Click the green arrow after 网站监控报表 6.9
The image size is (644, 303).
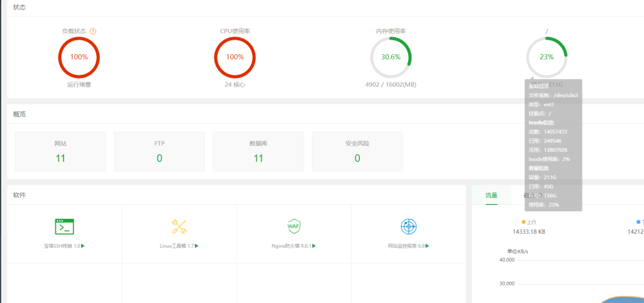pyautogui.click(x=429, y=246)
